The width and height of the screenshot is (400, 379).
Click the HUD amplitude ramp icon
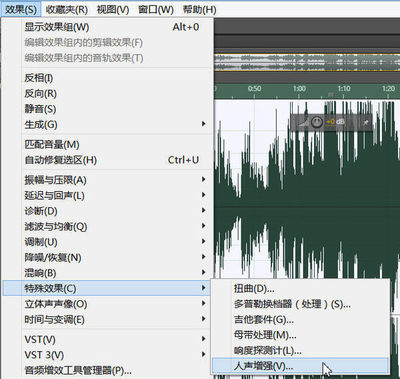pyautogui.click(x=303, y=123)
